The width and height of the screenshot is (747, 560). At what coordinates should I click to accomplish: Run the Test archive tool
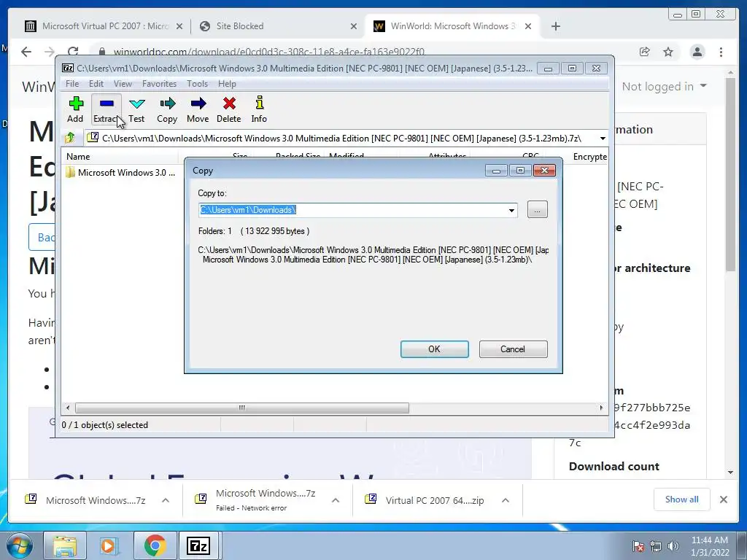coord(136,109)
